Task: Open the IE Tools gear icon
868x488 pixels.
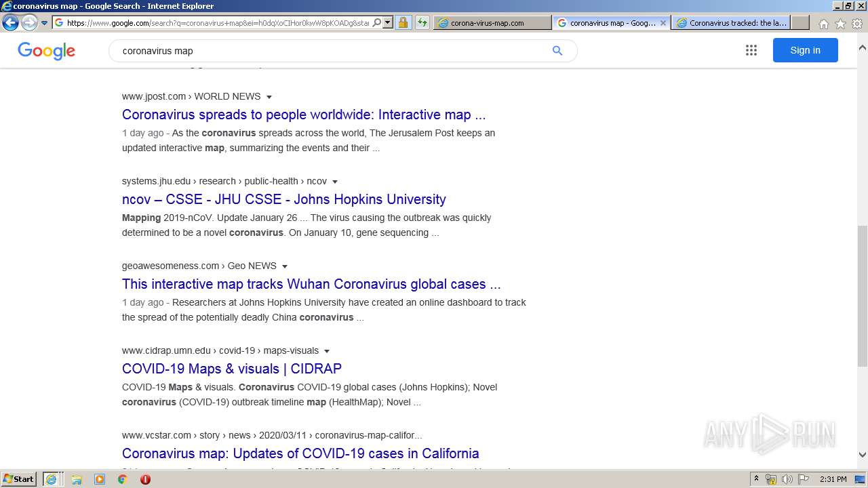Action: 857,24
